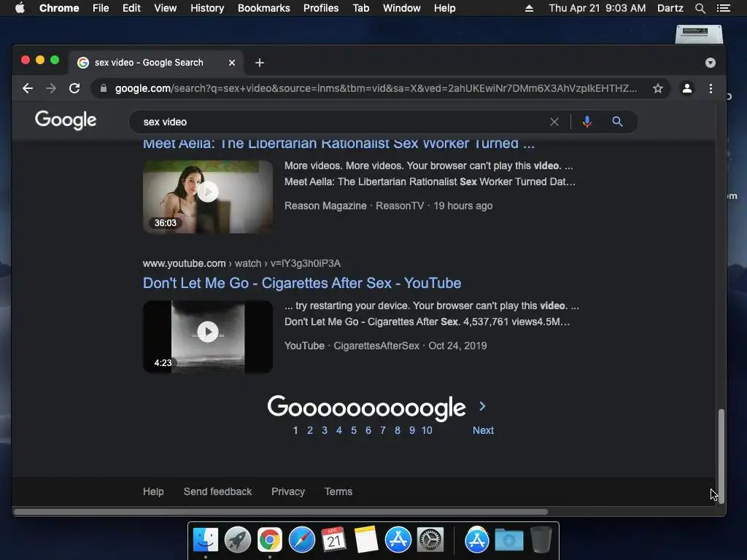Open the File menu
Image resolution: width=747 pixels, height=560 pixels.
point(101,8)
